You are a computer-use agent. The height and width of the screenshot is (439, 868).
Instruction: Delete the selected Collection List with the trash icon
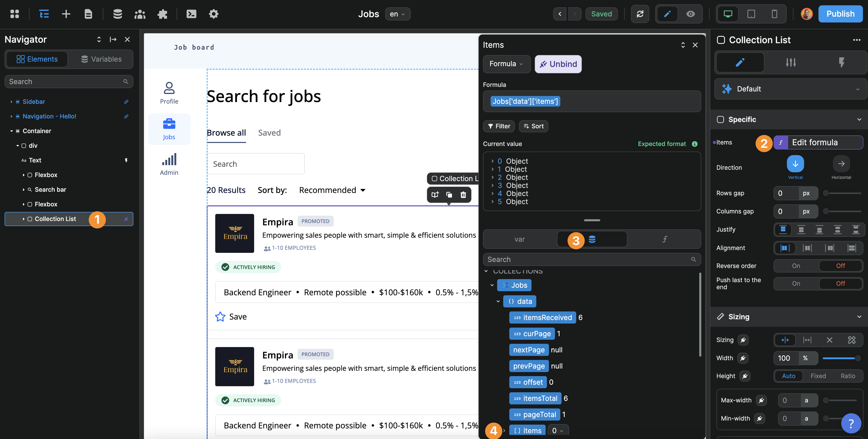[463, 195]
